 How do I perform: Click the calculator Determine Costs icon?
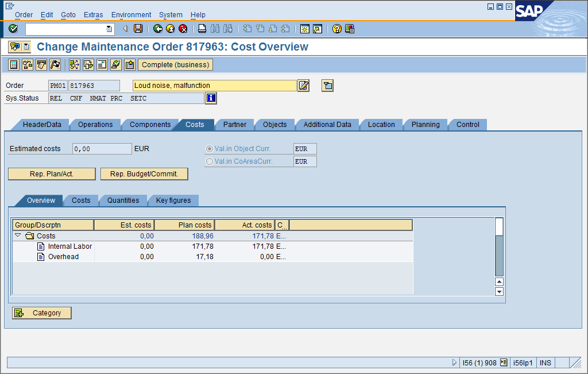14,65
